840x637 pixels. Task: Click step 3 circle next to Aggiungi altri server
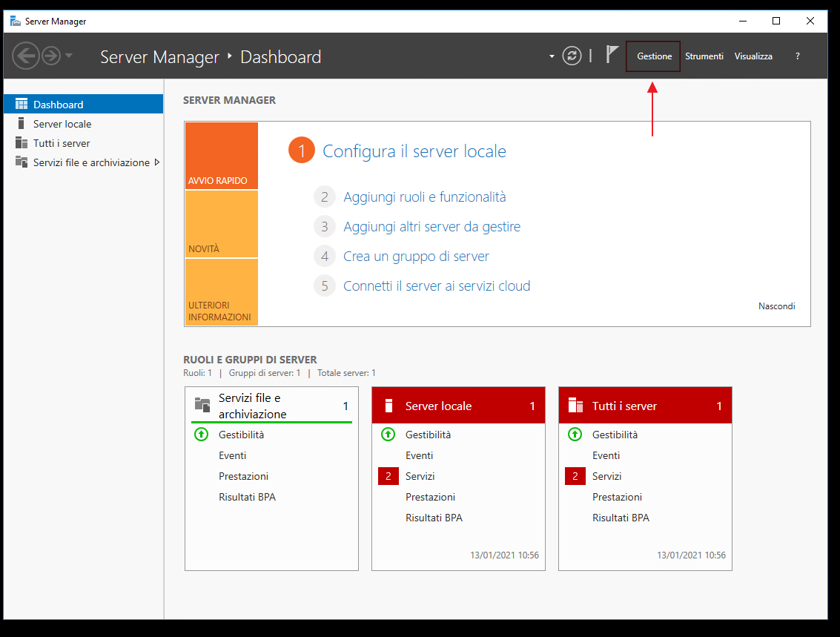coord(325,227)
